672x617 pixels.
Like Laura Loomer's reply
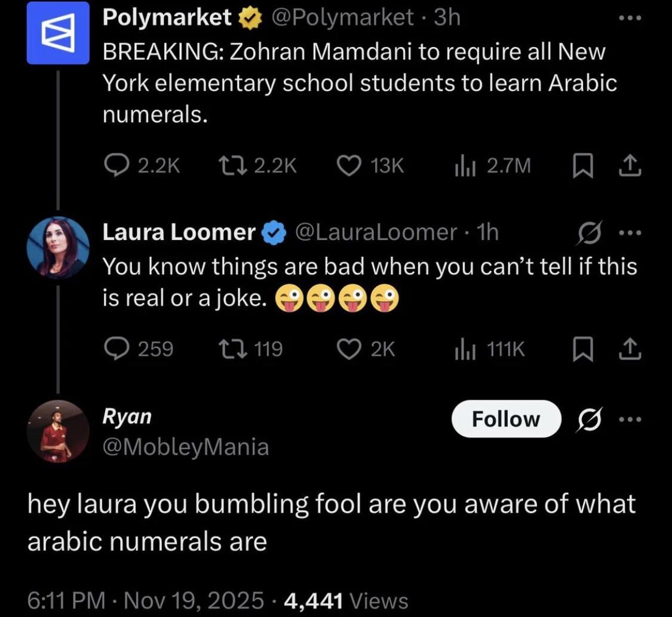coord(348,349)
